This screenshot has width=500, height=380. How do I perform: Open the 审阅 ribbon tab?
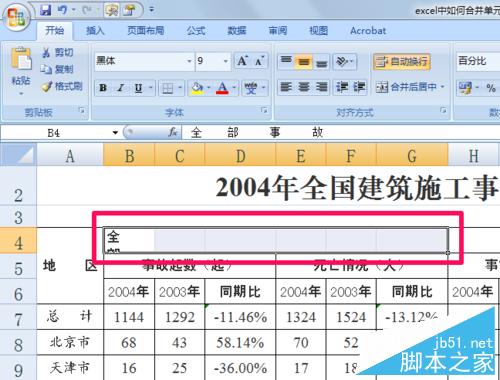pos(278,31)
